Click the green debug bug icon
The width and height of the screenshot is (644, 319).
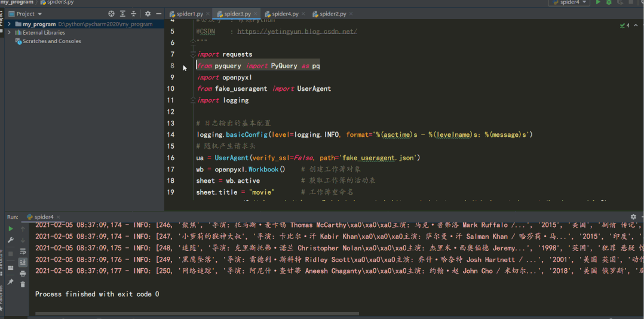point(609,2)
